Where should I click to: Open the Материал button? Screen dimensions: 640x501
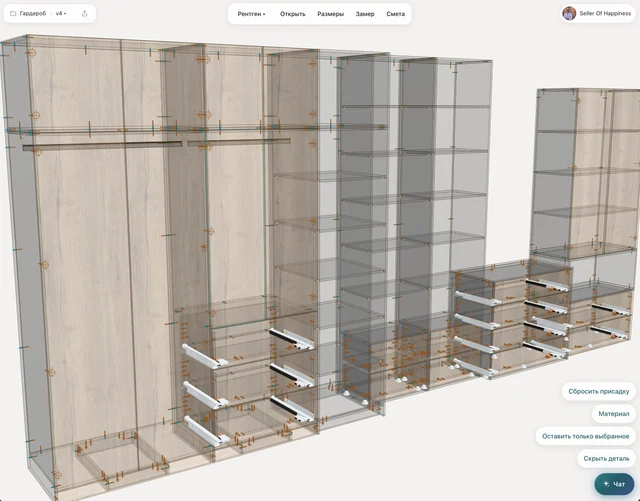(614, 414)
